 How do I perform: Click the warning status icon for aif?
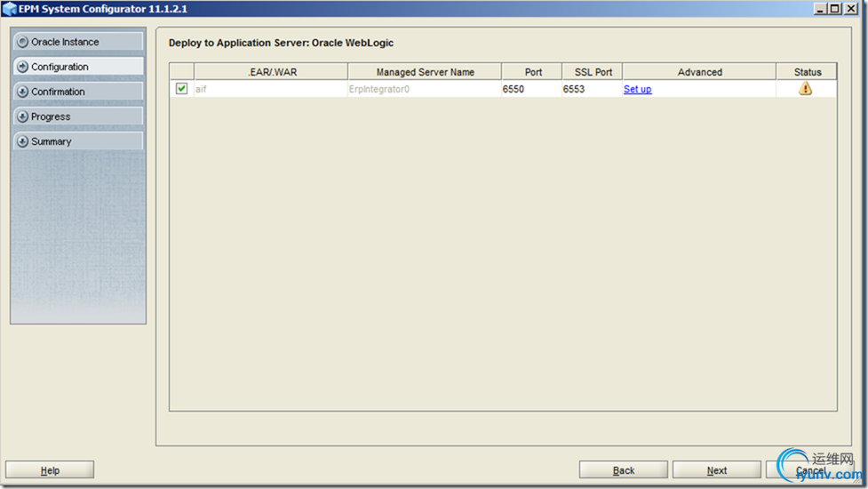tap(806, 89)
